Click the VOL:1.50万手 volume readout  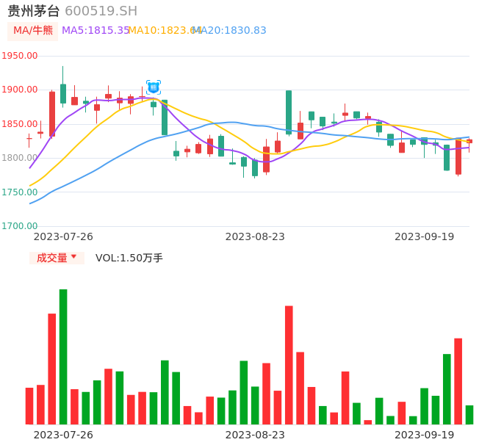coord(129,258)
